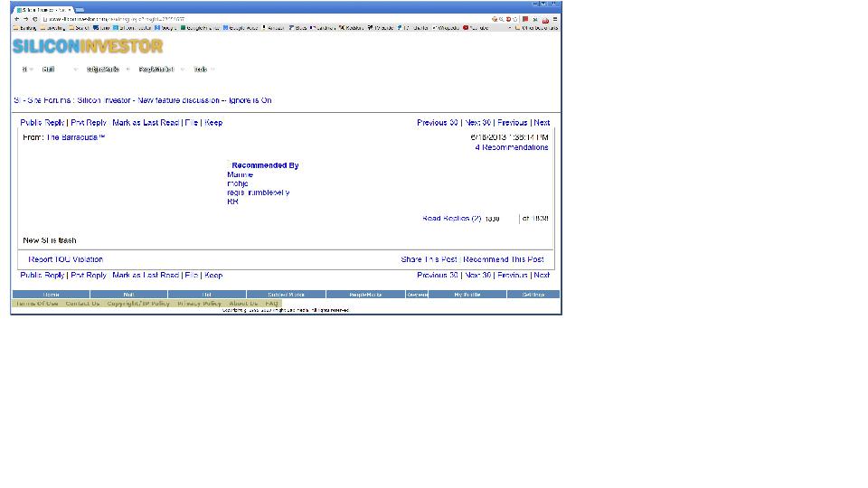This screenshot has height=488, width=868.
Task: Expand the Mail menu dropdown arrow
Action: coord(75,70)
